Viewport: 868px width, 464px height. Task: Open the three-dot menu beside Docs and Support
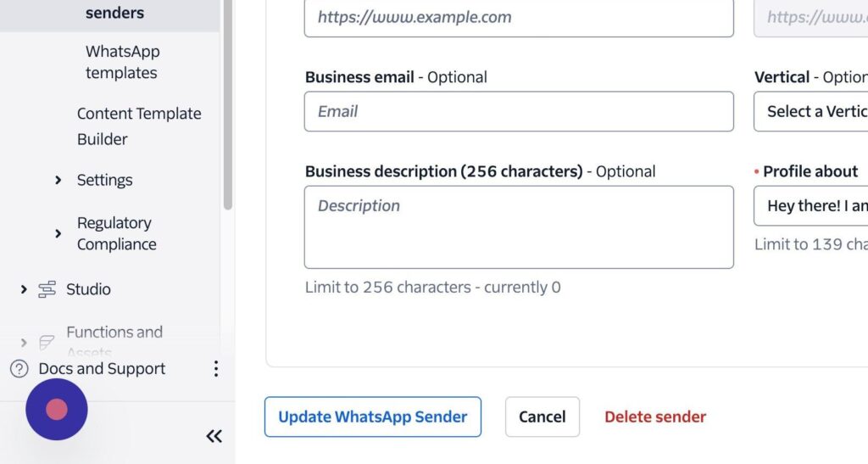216,369
